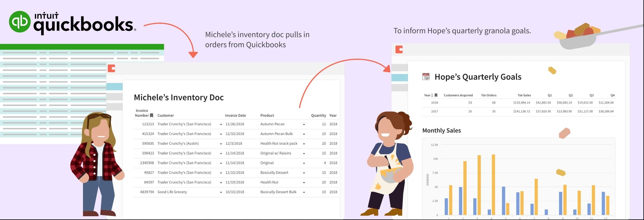The width and height of the screenshot is (644, 220).
Task: Click the Basically Dessert product cell for invoice 49827
Action: (274, 173)
